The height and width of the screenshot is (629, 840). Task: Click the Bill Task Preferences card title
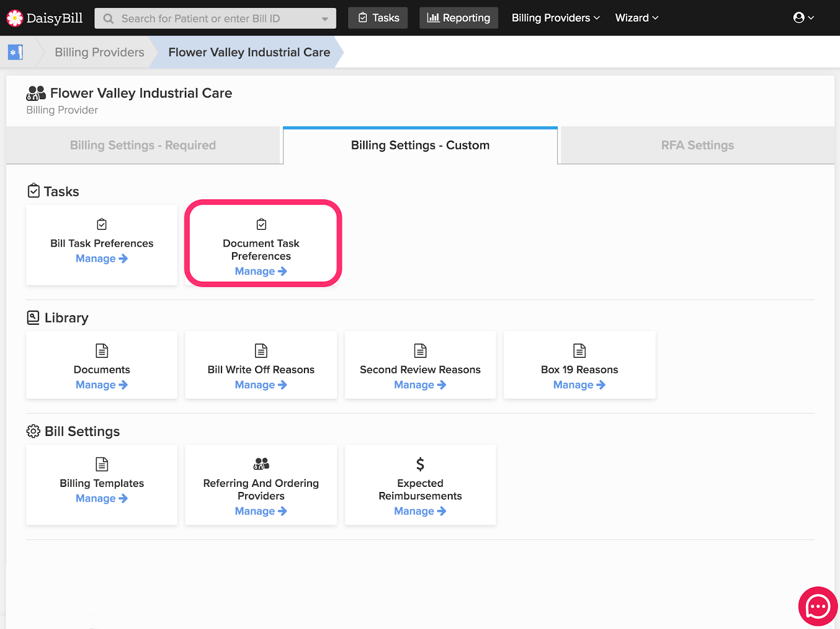102,243
